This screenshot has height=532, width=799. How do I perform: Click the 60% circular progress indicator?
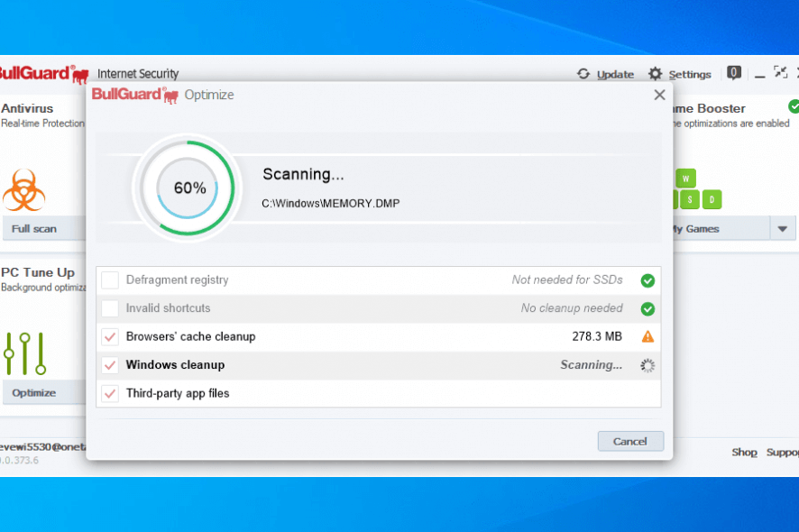[x=188, y=188]
